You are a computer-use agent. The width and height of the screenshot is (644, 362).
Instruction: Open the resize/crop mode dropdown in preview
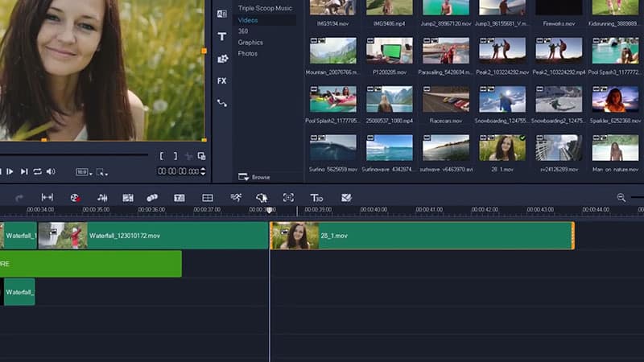(101, 172)
